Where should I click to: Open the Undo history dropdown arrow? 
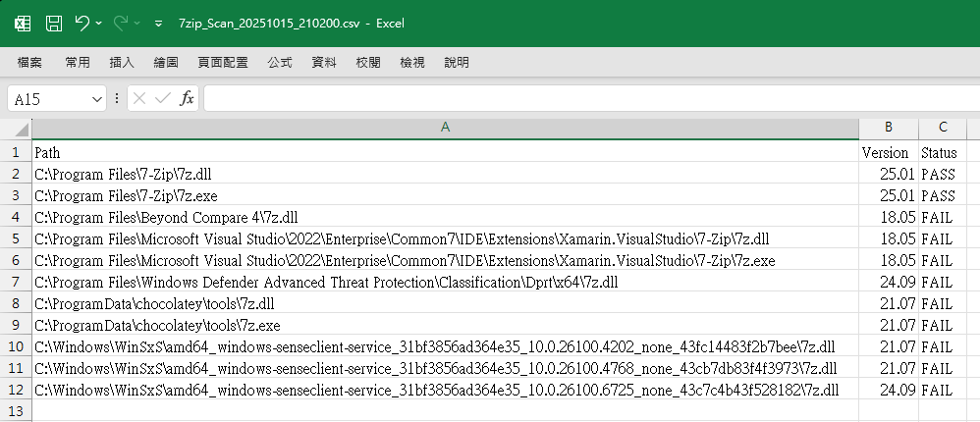pos(98,24)
